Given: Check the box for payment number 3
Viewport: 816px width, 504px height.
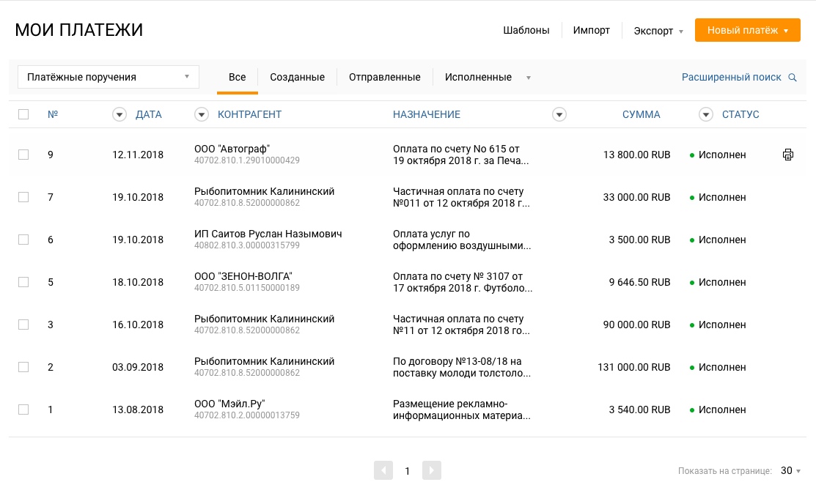Looking at the screenshot, I should pyautogui.click(x=23, y=325).
